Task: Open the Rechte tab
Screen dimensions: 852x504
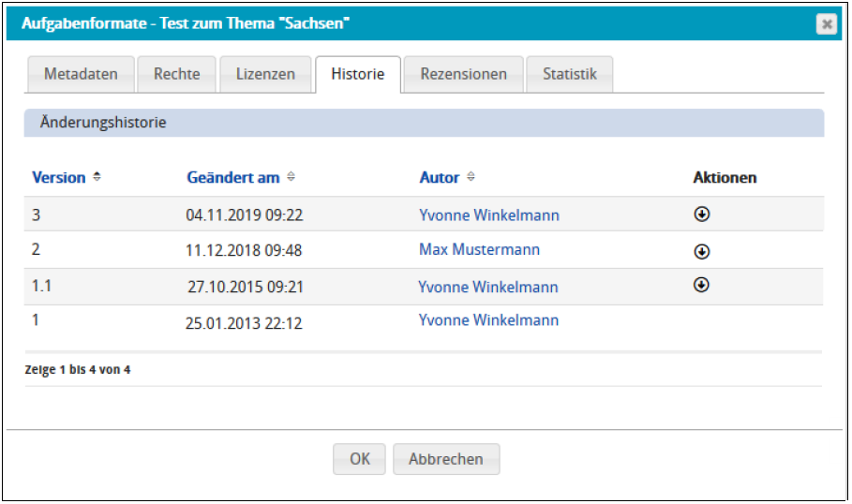Action: 177,74
